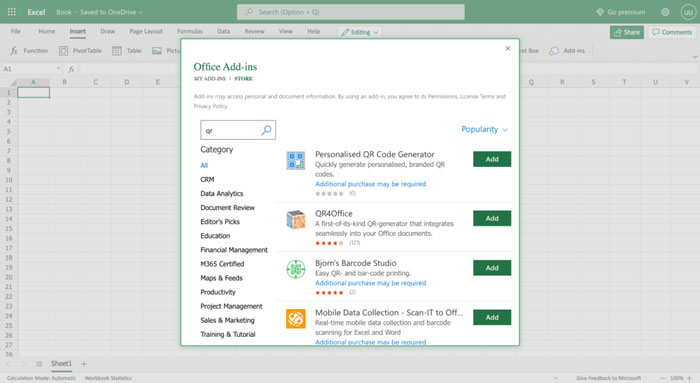Add Personalised QR Code Generator
The height and width of the screenshot is (383, 700).
coord(492,159)
